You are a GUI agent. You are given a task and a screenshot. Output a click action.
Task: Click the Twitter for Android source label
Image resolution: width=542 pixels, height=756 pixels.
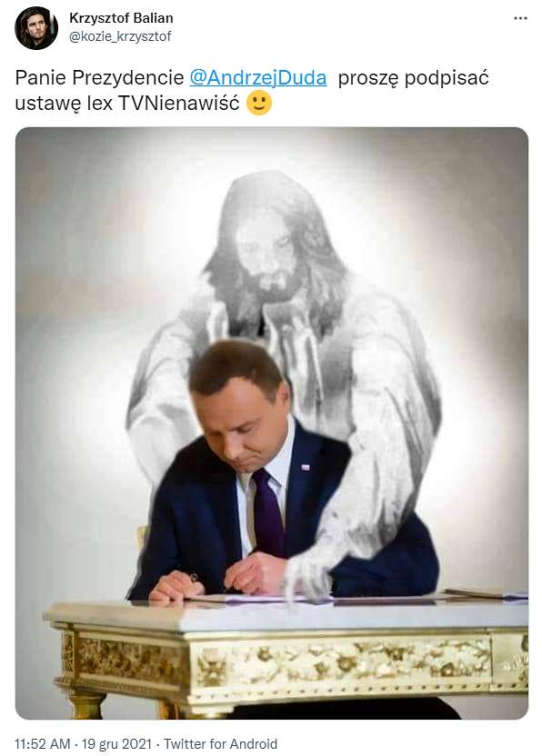click(x=221, y=744)
